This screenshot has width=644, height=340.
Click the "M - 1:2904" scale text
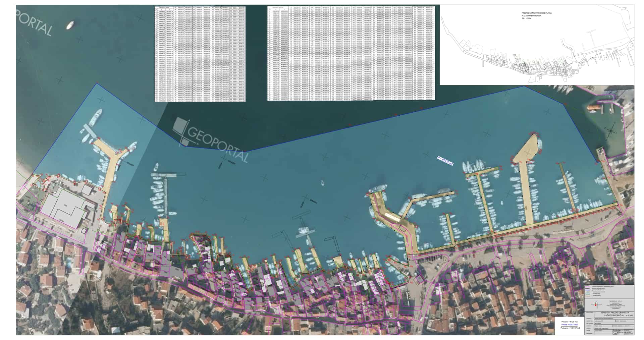[528, 18]
